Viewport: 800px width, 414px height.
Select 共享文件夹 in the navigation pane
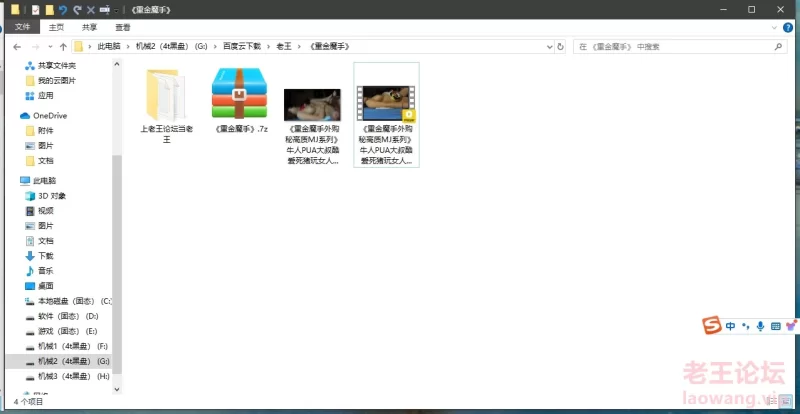(51, 66)
